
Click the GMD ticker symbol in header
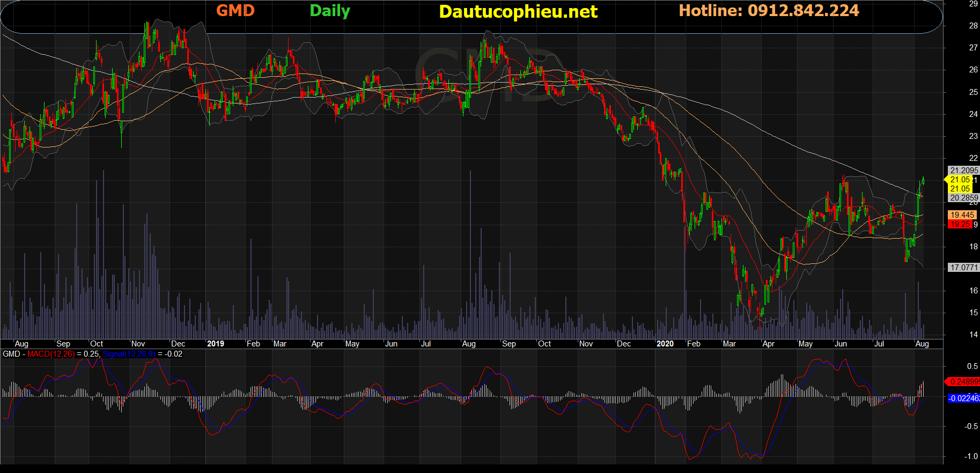click(235, 11)
